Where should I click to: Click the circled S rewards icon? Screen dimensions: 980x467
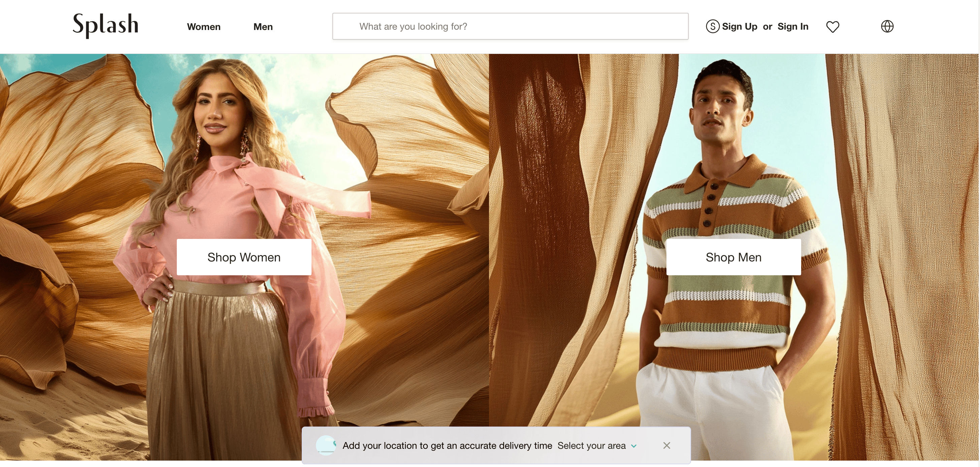pyautogui.click(x=713, y=26)
